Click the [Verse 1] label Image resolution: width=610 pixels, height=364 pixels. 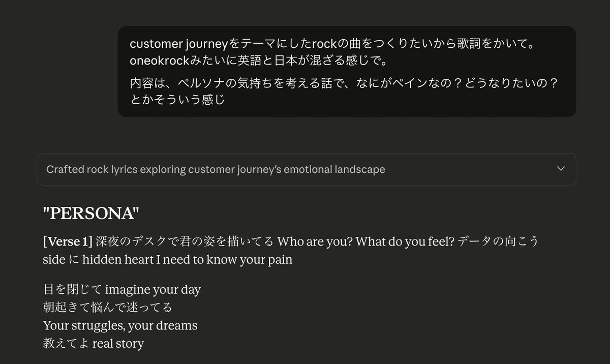click(x=67, y=241)
